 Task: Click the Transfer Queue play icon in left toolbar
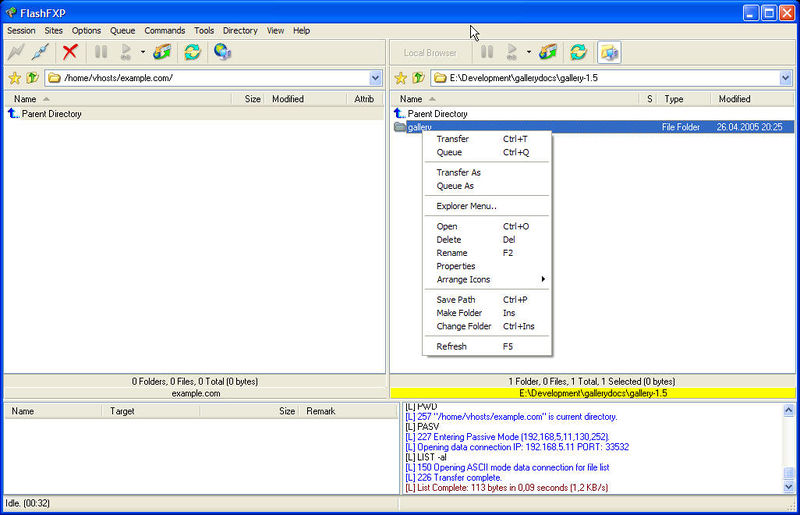126,52
